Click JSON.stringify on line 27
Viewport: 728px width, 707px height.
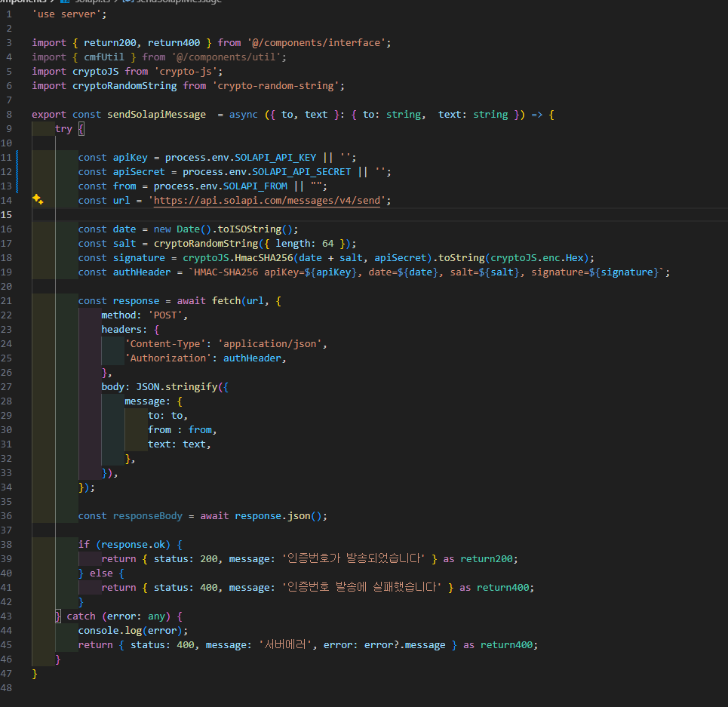[177, 387]
